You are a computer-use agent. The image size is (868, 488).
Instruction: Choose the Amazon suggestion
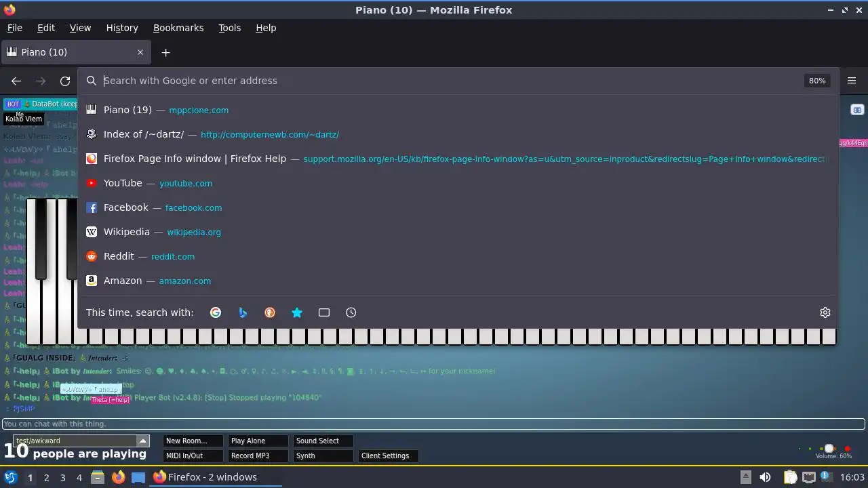tap(458, 281)
